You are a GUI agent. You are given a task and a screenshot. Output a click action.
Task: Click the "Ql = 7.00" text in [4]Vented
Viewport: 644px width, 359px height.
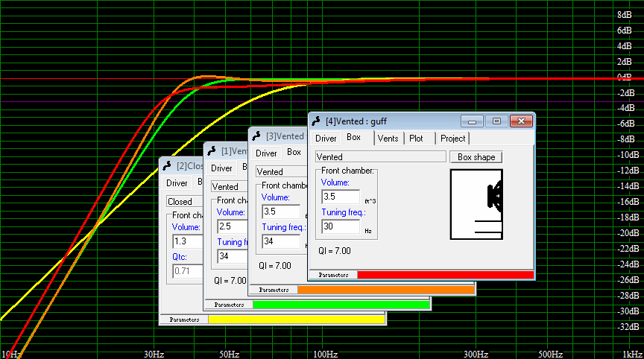335,251
